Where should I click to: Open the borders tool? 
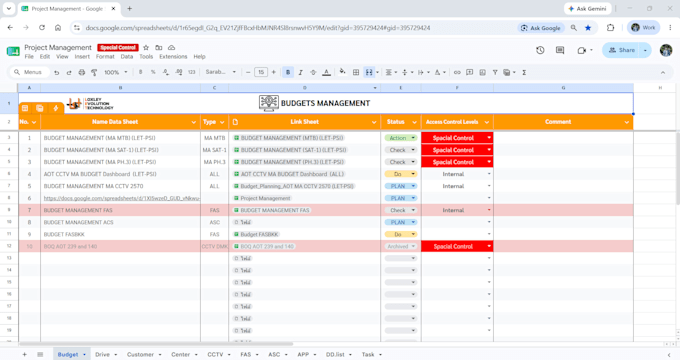356,72
